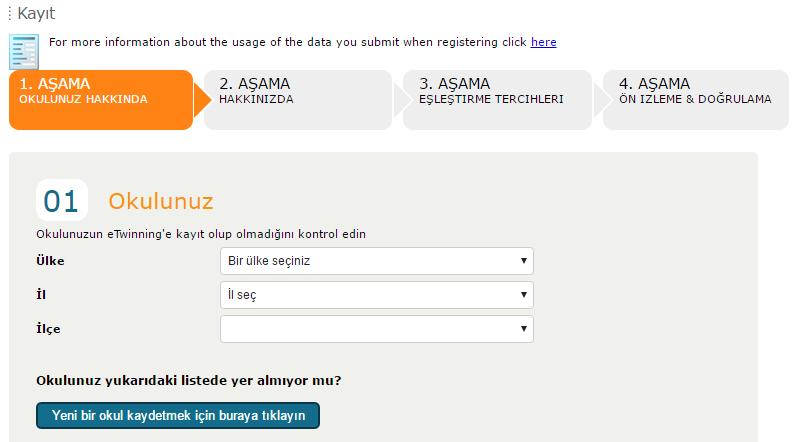Open the Ülke country dropdown

pos(375,262)
